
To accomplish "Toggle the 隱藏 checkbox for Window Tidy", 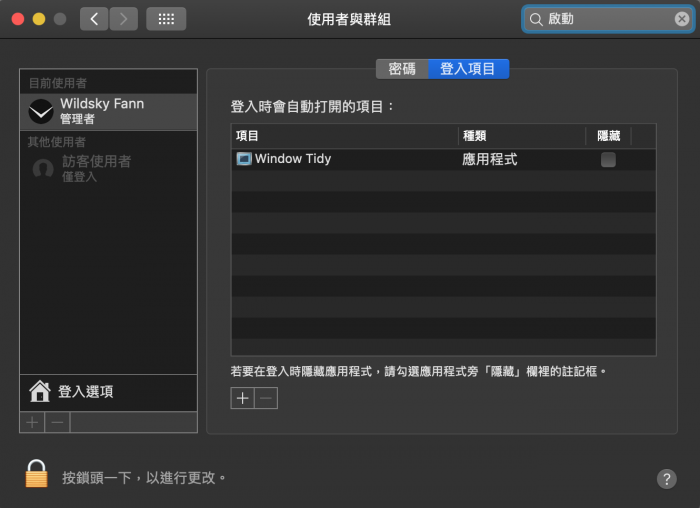I will click(x=608, y=160).
